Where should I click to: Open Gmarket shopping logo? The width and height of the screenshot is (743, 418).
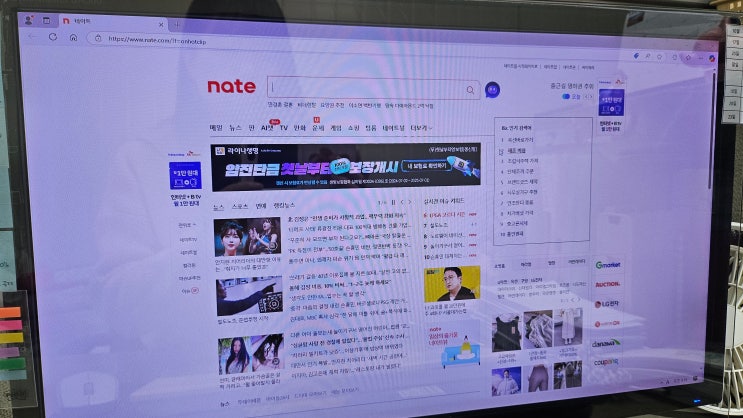click(x=607, y=265)
